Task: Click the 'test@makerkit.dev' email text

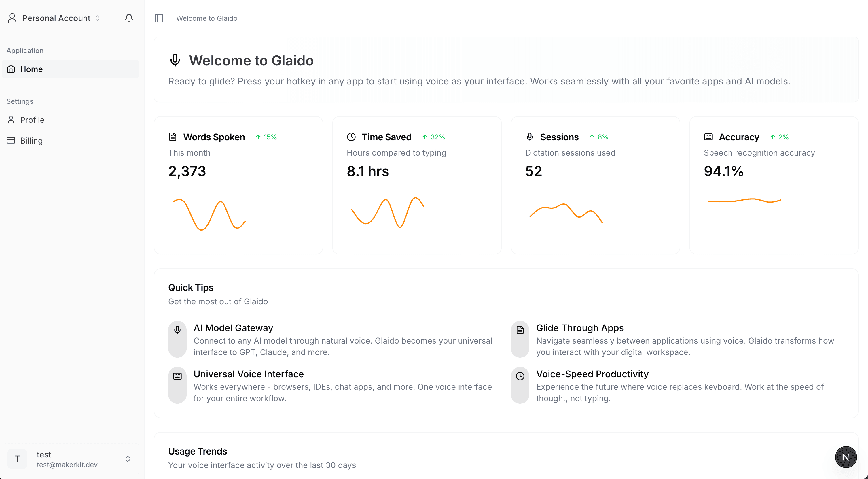Action: coord(67,465)
